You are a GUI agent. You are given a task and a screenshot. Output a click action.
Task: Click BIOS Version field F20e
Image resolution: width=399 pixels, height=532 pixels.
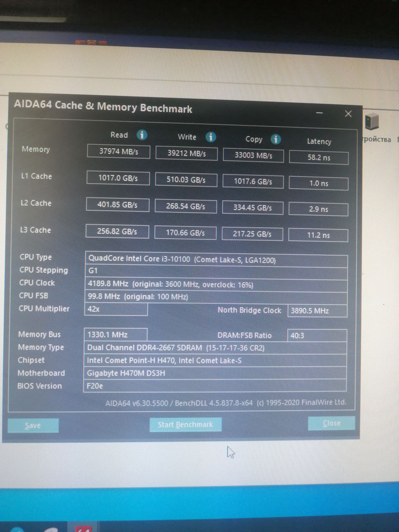click(x=215, y=386)
